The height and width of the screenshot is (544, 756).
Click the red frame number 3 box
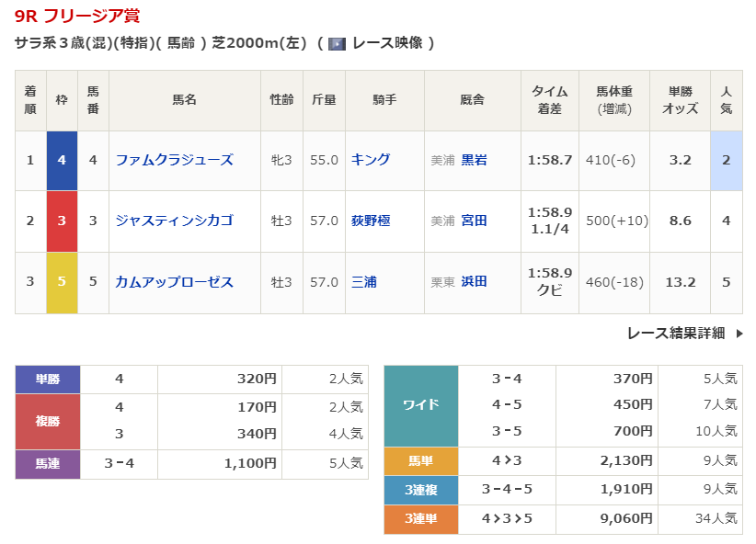[62, 221]
